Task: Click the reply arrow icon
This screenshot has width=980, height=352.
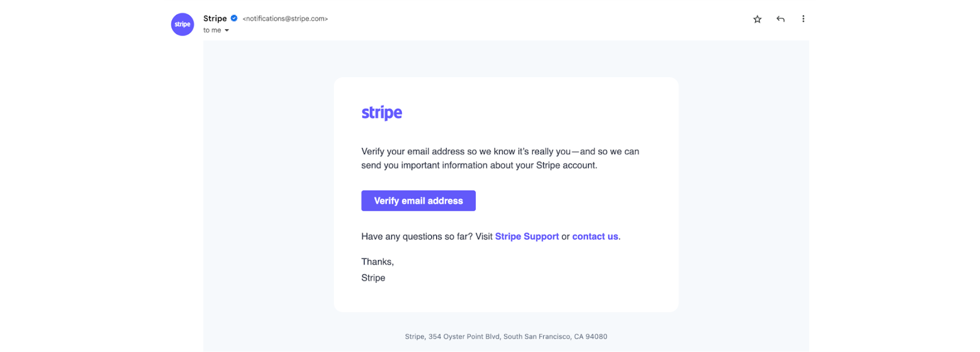Action: point(780,19)
